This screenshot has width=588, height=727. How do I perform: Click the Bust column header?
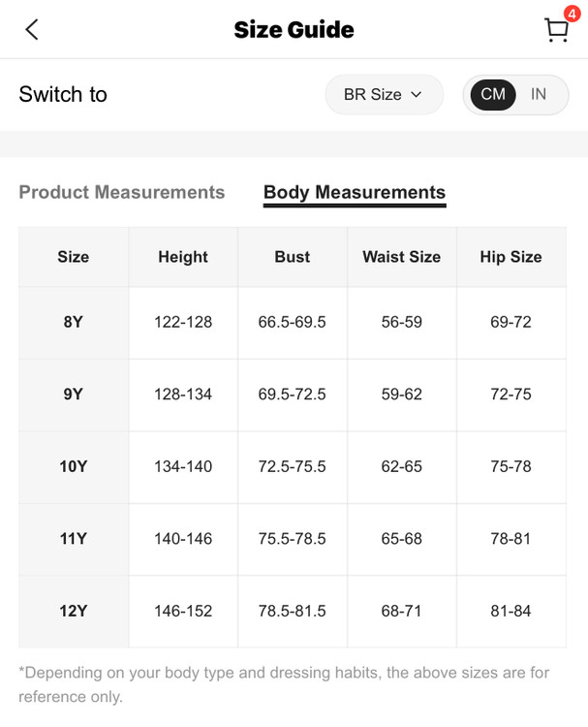[x=293, y=257]
